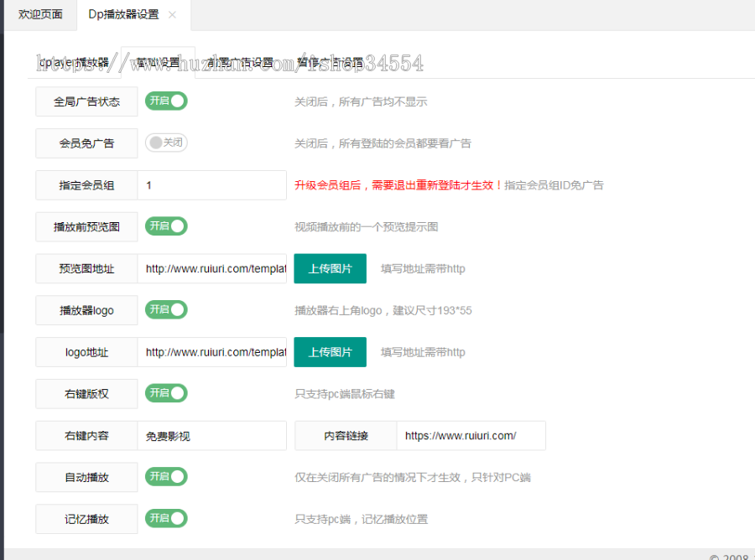Image resolution: width=755 pixels, height=560 pixels.
Task: Disable the 全局广告状态 toggle
Action: tap(165, 101)
